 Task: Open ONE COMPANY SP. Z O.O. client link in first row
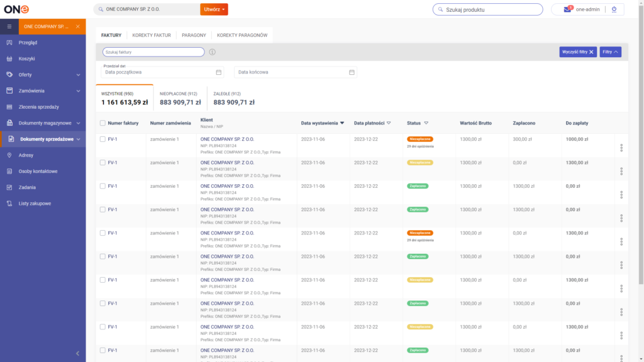pos(227,139)
